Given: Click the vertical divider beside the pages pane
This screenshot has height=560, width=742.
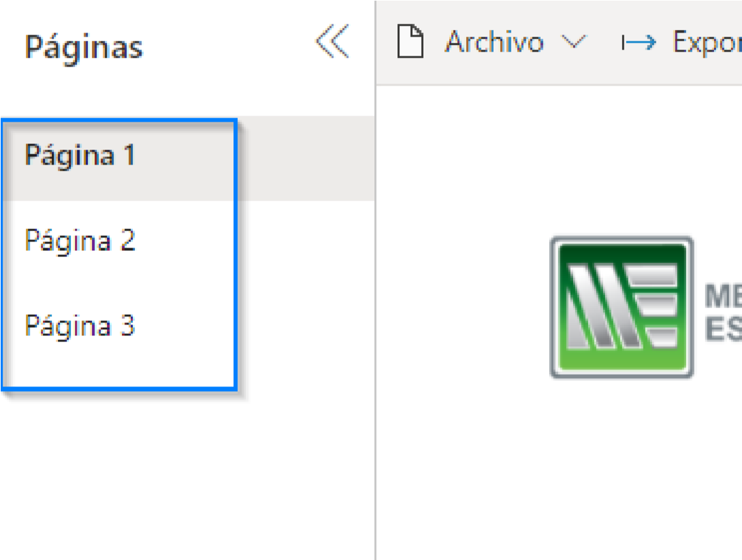Looking at the screenshot, I should pos(375,280).
